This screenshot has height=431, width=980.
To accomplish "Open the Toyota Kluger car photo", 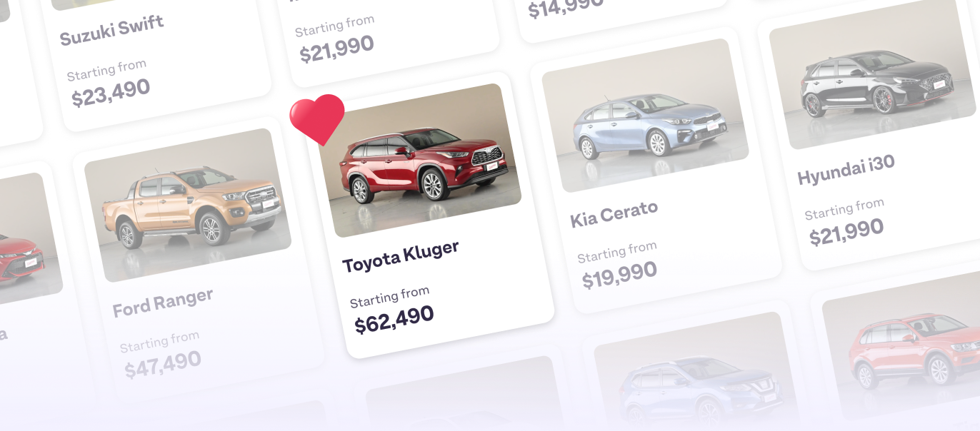I will (x=420, y=161).
